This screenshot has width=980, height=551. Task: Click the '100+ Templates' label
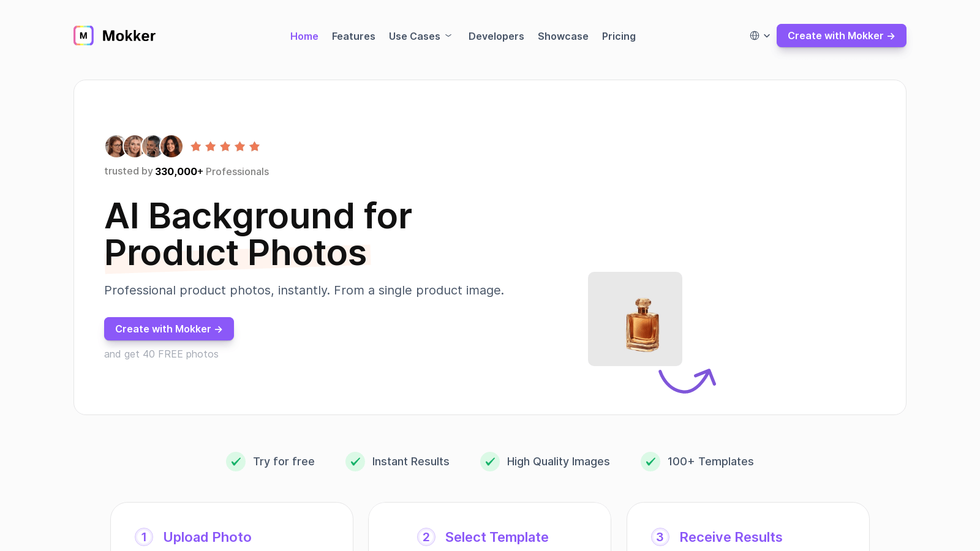point(710,462)
